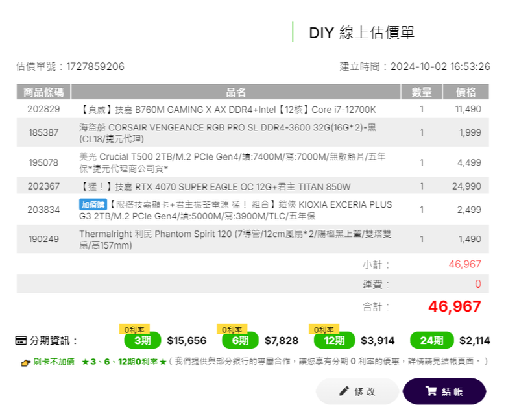This screenshot has height=420, width=506.
Task: Click the price 1,490
Action: click(x=470, y=240)
